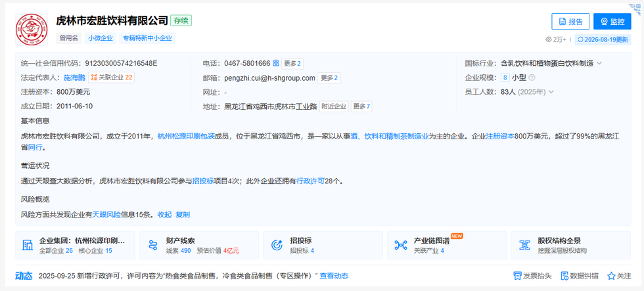Open the 招投标 link in 营运状况
644x291 pixels.
pos(203,181)
